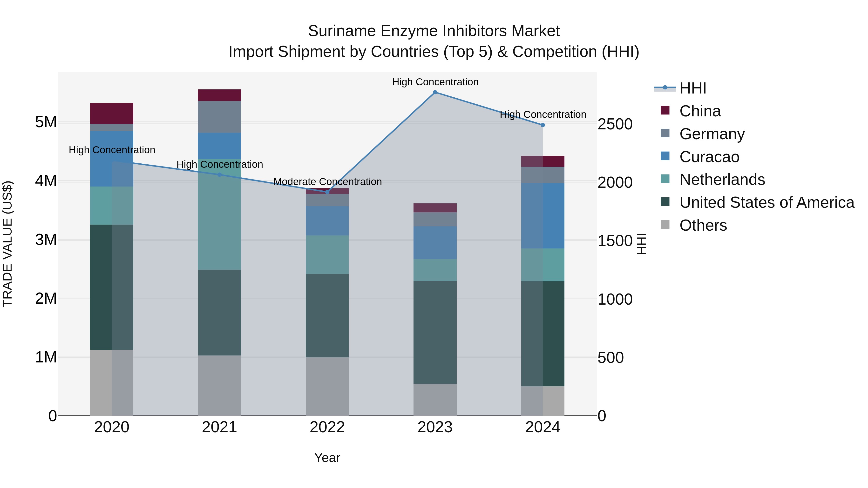Click the 'High Concentration' label above 2024
The height and width of the screenshot is (488, 868).
click(543, 114)
